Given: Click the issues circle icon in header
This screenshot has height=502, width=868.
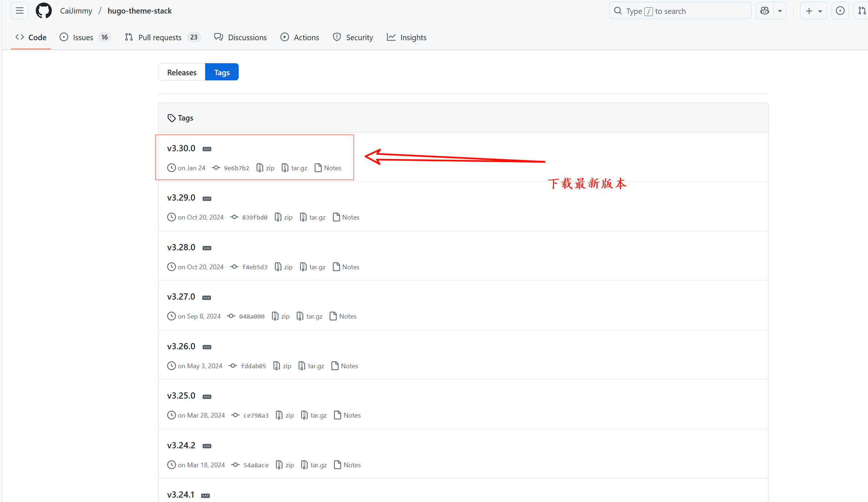Looking at the screenshot, I should pos(840,11).
